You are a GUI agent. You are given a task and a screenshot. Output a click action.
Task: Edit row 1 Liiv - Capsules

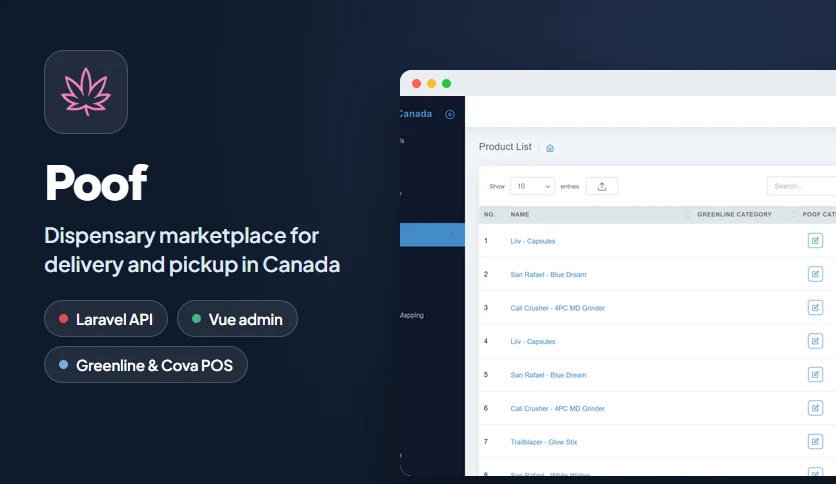(815, 240)
